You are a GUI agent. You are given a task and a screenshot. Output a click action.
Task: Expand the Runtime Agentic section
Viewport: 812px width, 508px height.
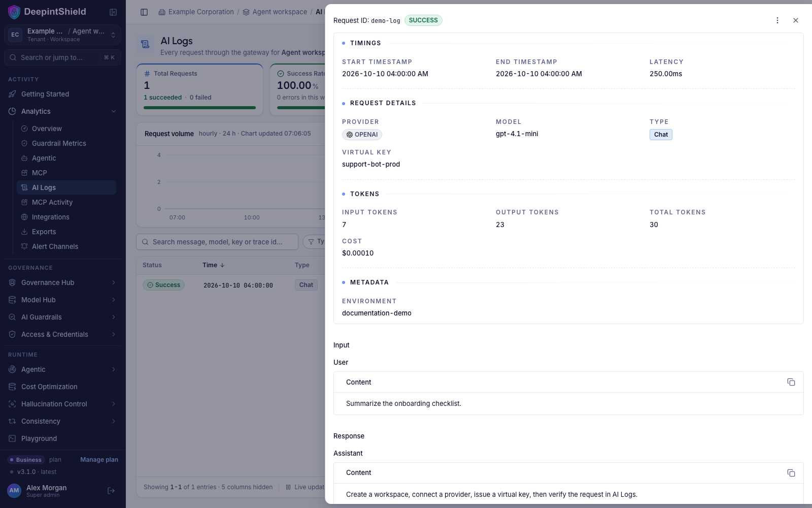pos(63,369)
